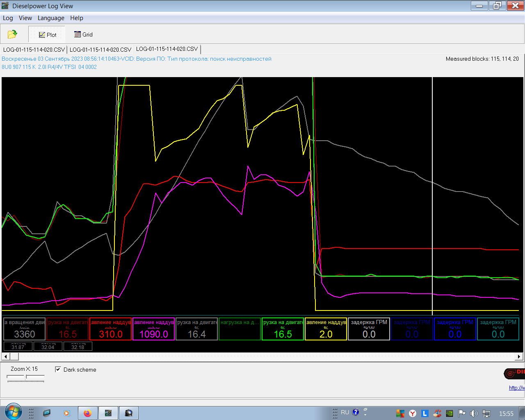The image size is (525, 420).
Task: Open the Log menu
Action: (8, 18)
